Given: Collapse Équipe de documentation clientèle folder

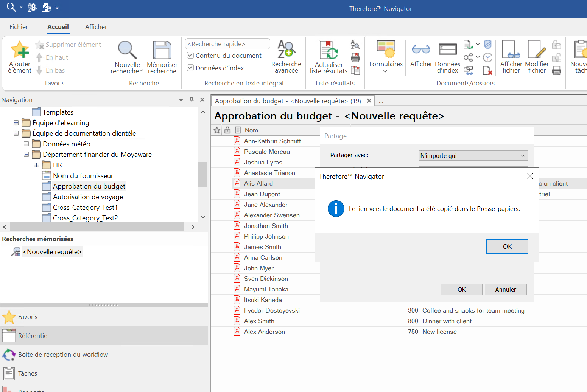Looking at the screenshot, I should pos(16,133).
